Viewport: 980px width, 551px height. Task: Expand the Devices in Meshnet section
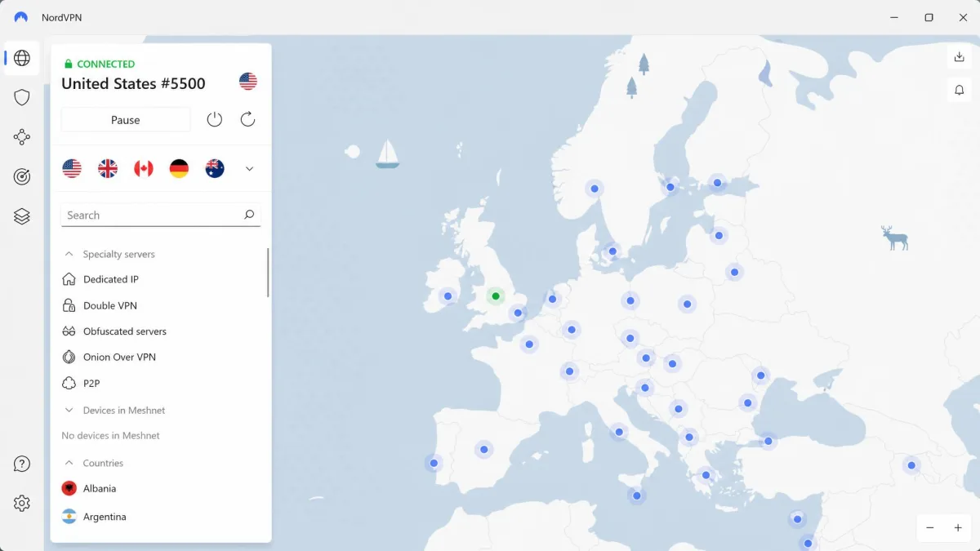pos(69,410)
